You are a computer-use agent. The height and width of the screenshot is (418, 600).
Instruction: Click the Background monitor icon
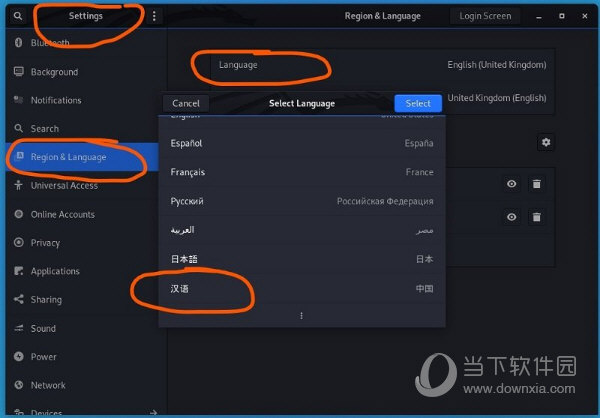[18, 71]
